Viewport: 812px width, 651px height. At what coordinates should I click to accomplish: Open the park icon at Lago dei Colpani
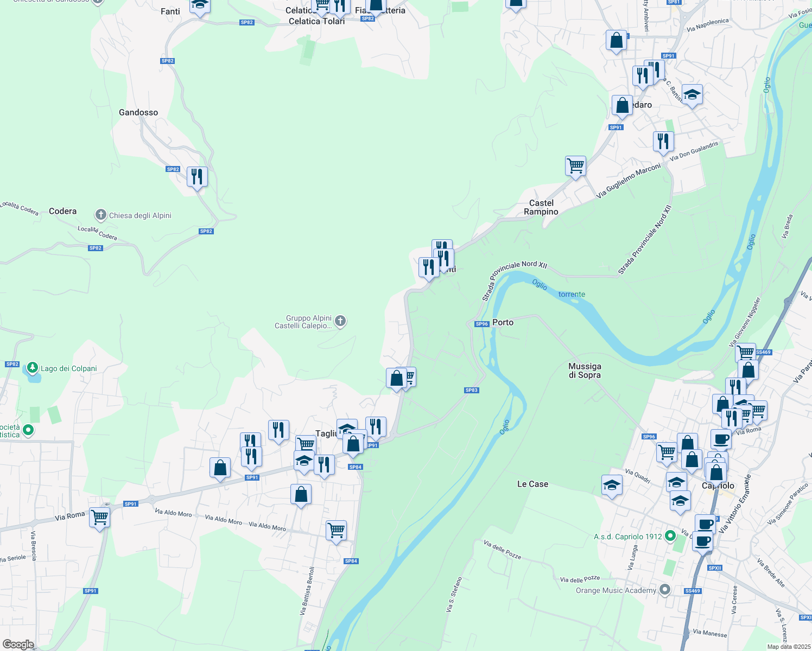(x=31, y=366)
